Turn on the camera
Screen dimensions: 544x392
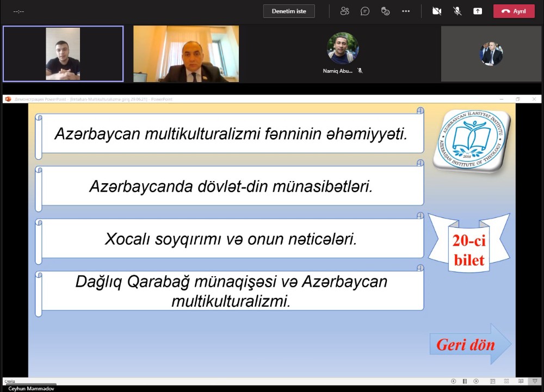pos(437,11)
